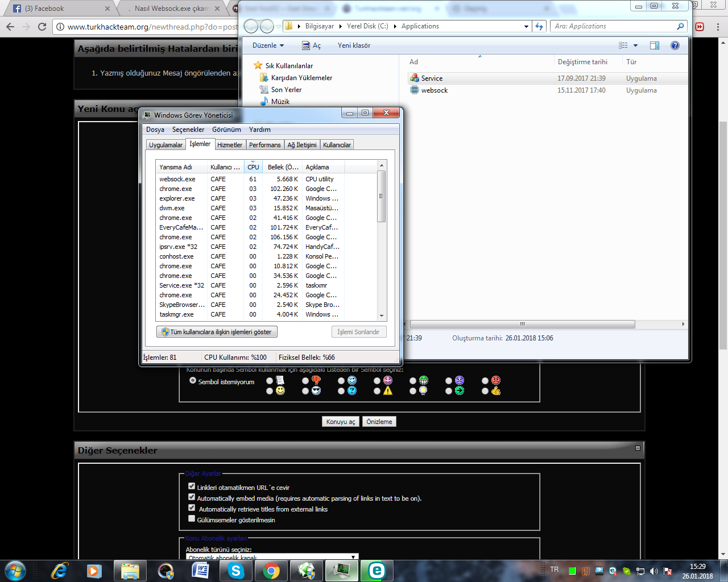Click Chrome's back arrow

(x=10, y=27)
